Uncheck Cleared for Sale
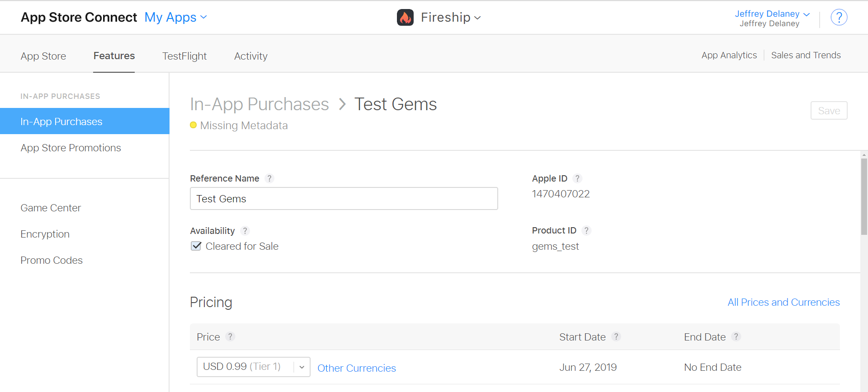This screenshot has height=392, width=868. 196,246
